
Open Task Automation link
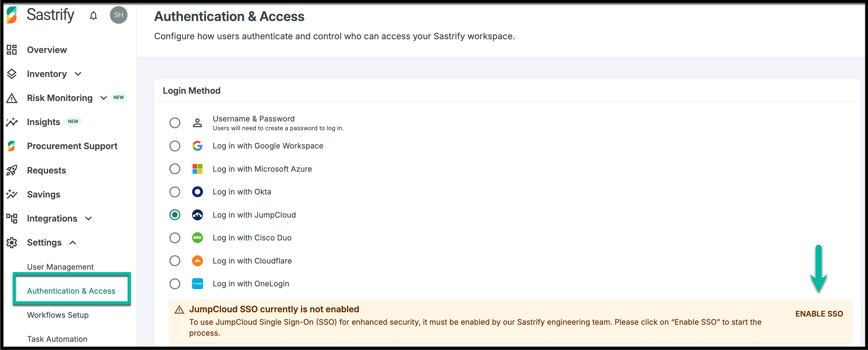coord(57,339)
